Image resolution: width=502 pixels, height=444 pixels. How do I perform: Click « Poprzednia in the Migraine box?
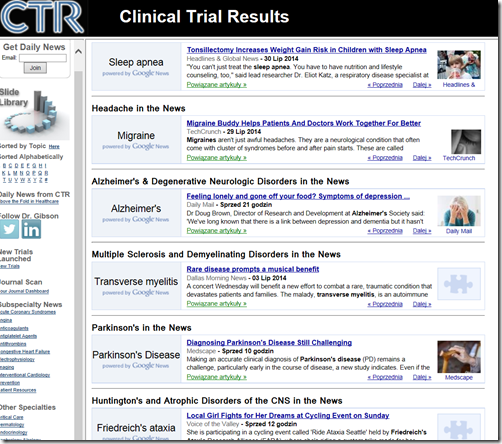click(x=385, y=158)
